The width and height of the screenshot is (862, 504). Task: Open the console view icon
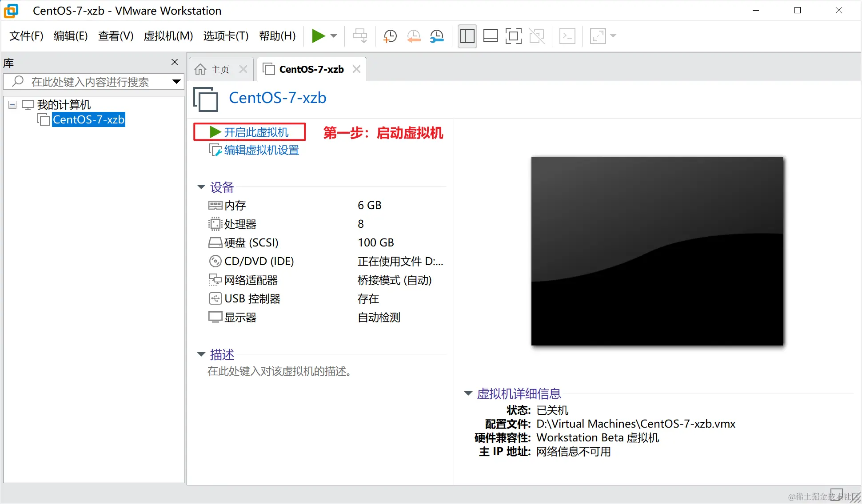coord(567,36)
